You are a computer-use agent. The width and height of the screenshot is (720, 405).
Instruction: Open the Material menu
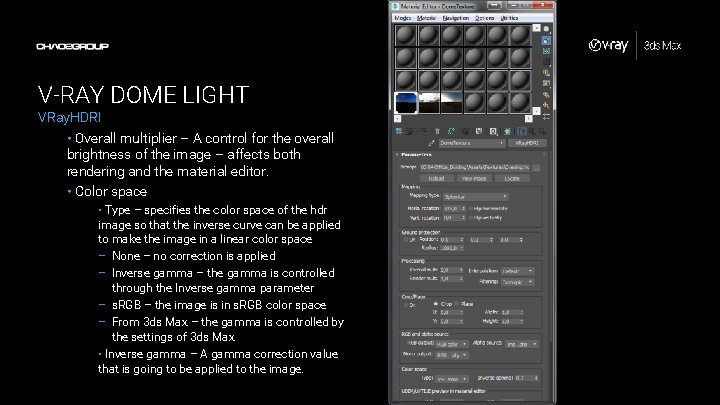[x=426, y=18]
